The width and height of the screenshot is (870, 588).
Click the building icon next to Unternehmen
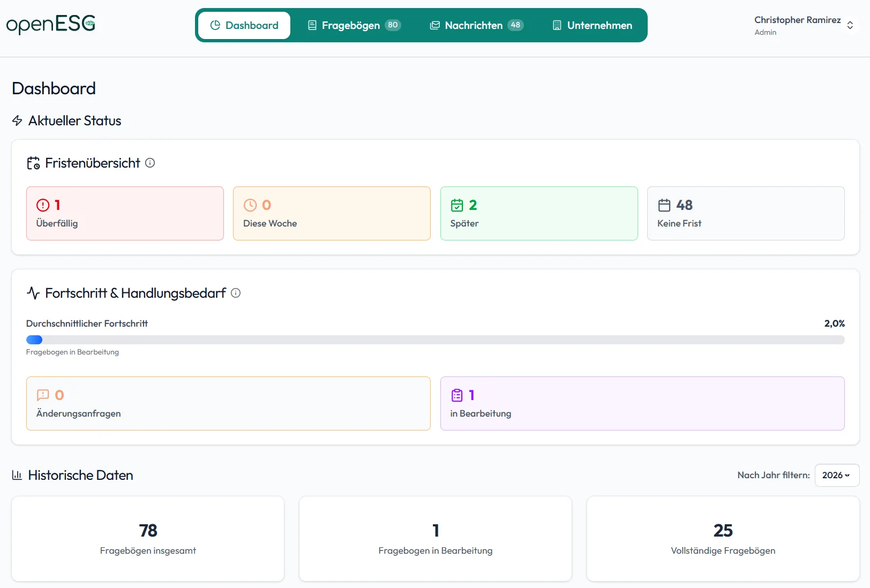[x=557, y=25]
